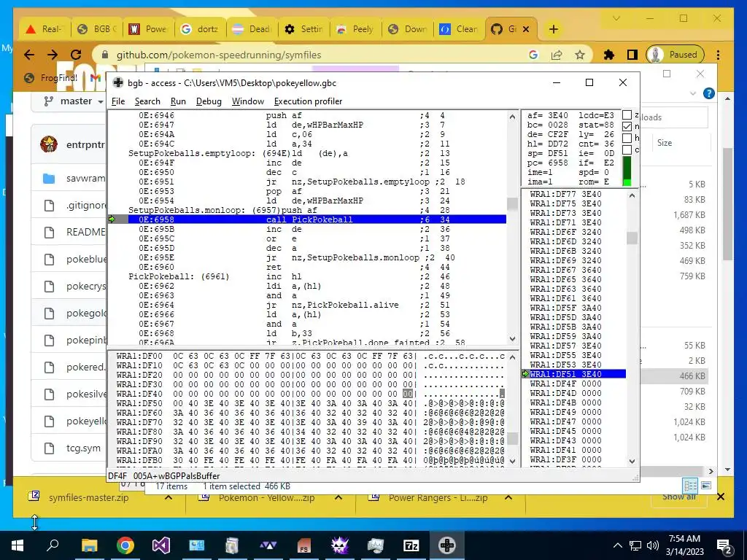The height and width of the screenshot is (560, 747).
Task: Switch to the BGB tab
Action: click(x=97, y=29)
